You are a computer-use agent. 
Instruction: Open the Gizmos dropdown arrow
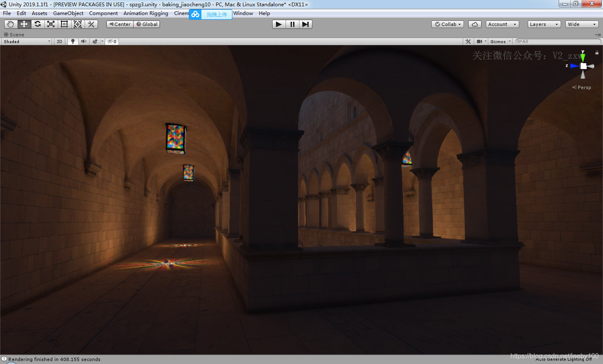click(510, 41)
